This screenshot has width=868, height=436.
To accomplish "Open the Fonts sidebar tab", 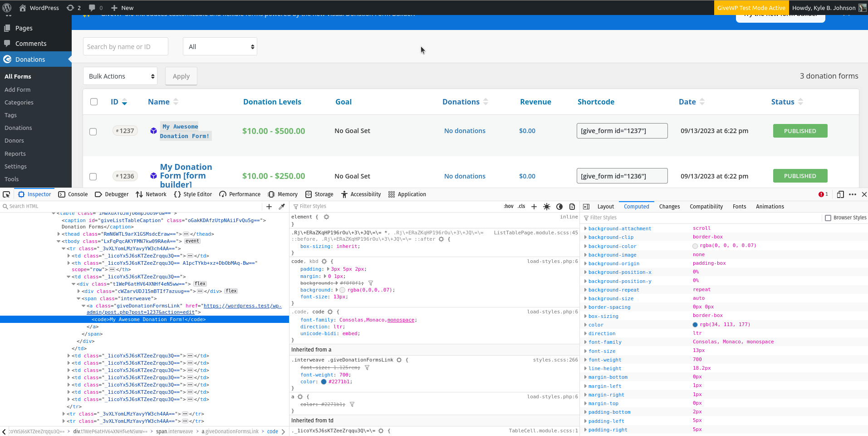I will tap(739, 207).
